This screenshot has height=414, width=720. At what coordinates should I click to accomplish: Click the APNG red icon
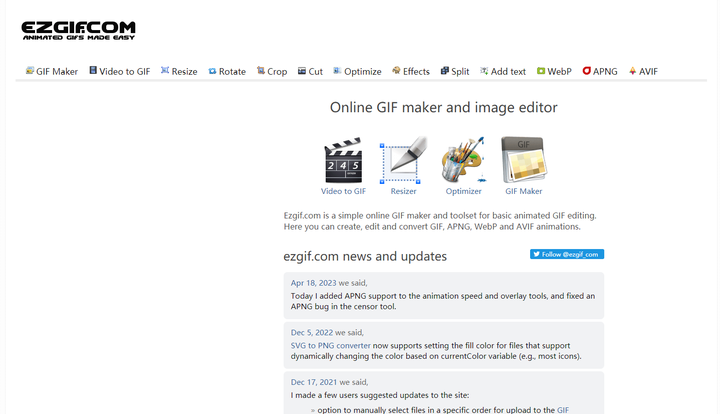point(586,71)
